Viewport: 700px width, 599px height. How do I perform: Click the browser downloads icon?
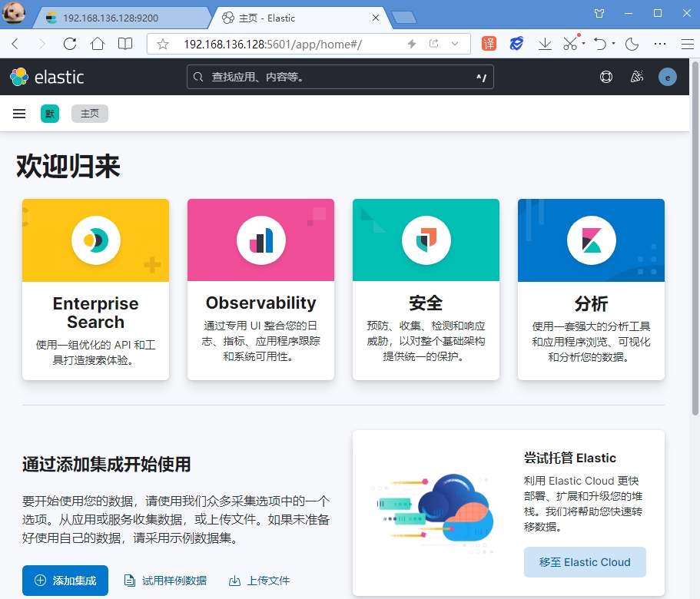tap(545, 44)
